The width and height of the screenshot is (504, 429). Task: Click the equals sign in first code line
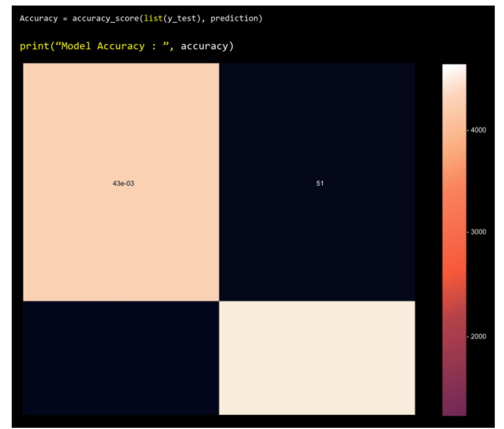point(65,18)
